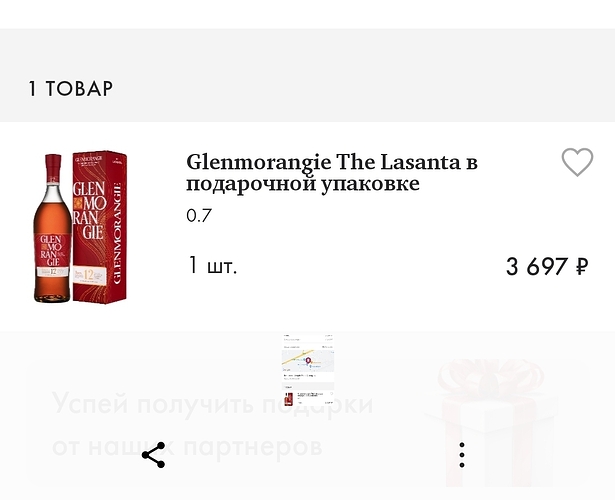615x500 pixels.
Task: Tap the "подарочной упаковке" title line
Action: tap(303, 183)
